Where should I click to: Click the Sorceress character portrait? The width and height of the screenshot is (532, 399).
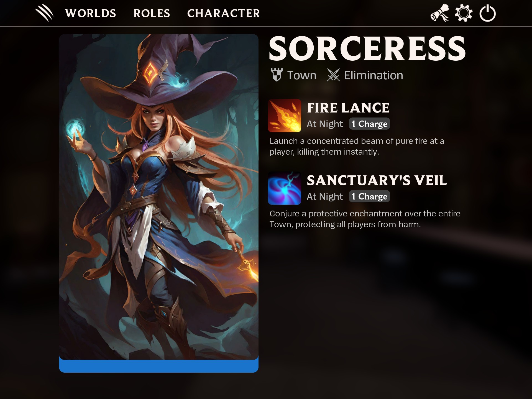(x=159, y=197)
